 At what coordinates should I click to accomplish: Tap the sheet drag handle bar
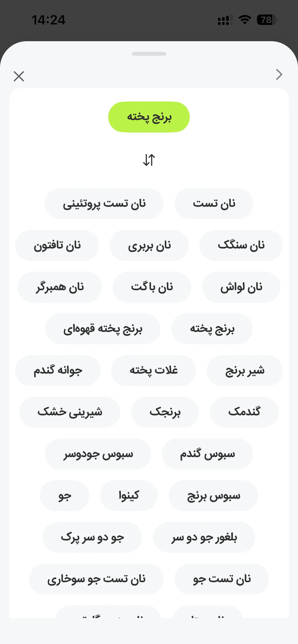coord(149,54)
